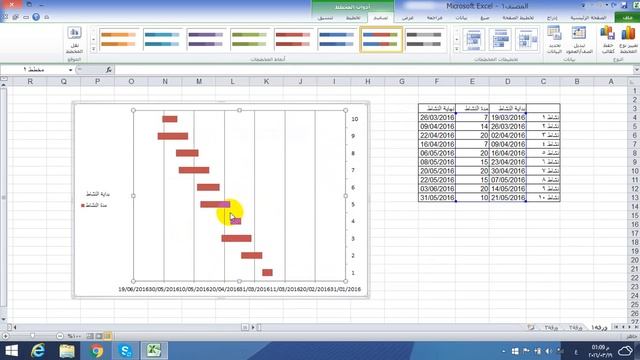Select cell with date 31/05/2016

click(x=437, y=198)
